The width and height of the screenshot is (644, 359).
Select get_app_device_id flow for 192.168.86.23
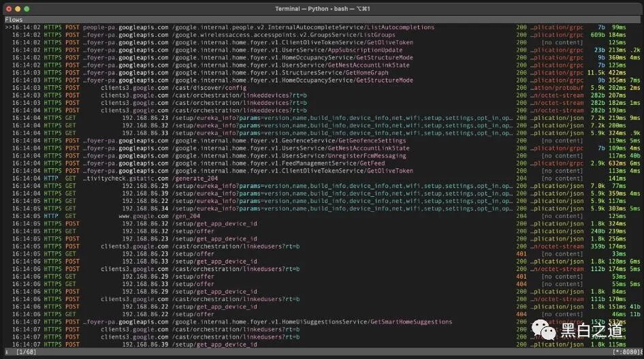point(322,239)
